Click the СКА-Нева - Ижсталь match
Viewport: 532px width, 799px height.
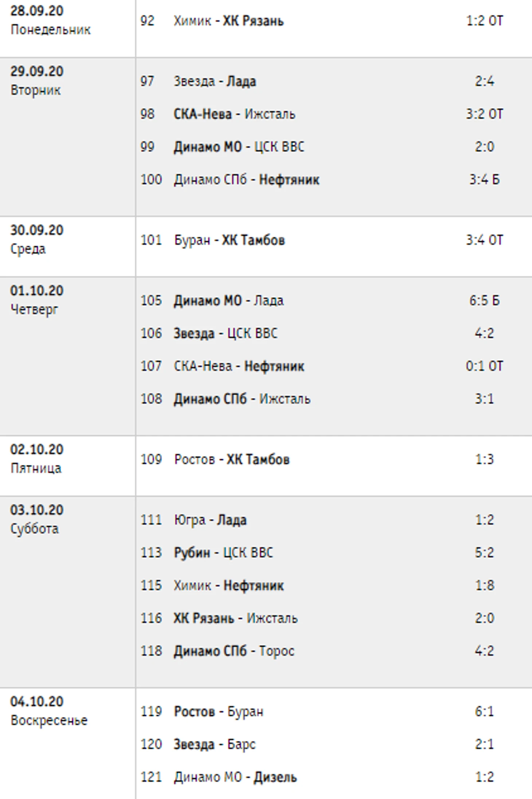point(234,114)
